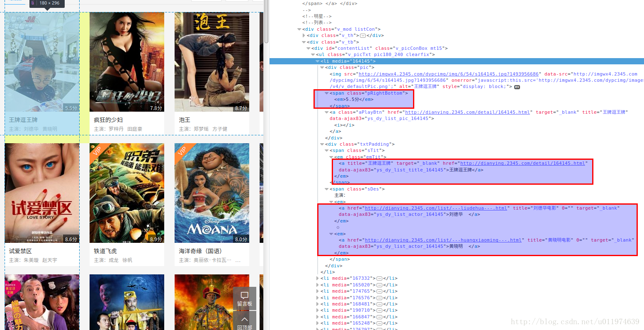Open the 疯狂的少妇 movie title link
The image size is (644, 330).
[108, 120]
